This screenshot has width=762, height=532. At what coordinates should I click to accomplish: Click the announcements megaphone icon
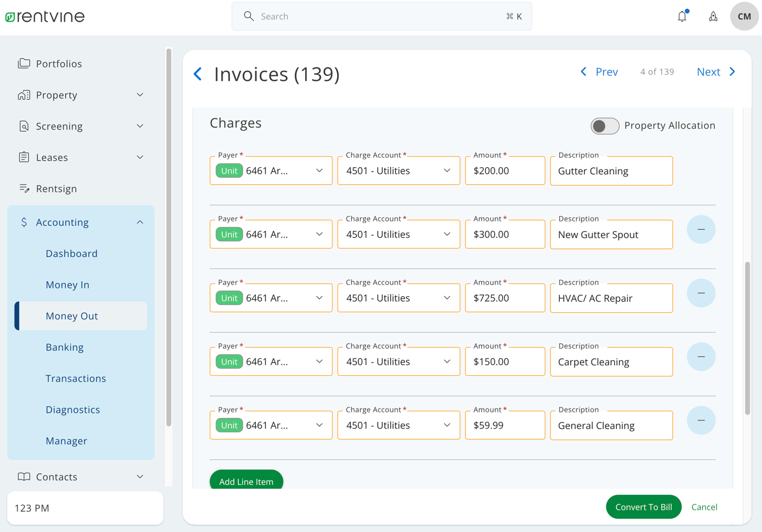(713, 16)
